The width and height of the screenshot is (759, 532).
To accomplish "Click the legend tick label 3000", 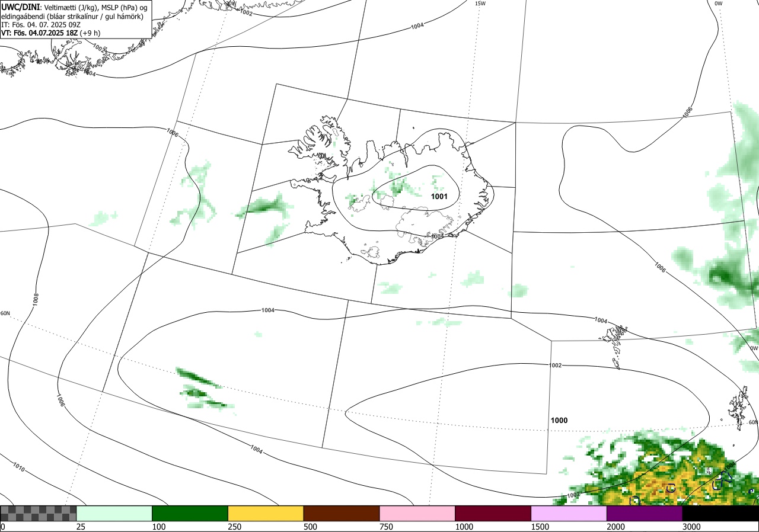I will 692,527.
